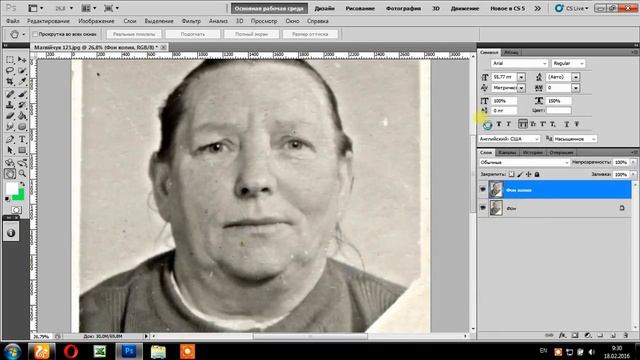Create a new layer
Viewport: 640px width, 360px height.
(613, 335)
